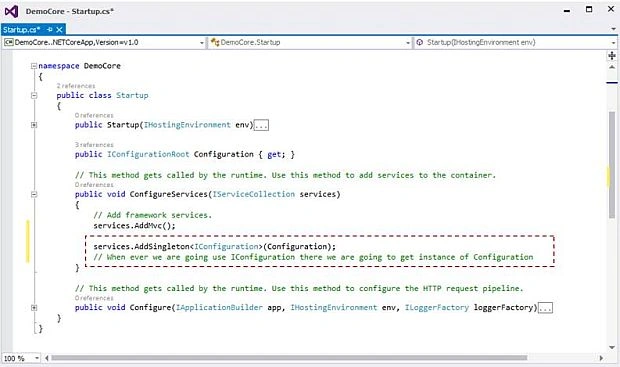The height and width of the screenshot is (367, 620).
Task: Click the class icon beside DemoCore.Startup
Action: point(215,42)
